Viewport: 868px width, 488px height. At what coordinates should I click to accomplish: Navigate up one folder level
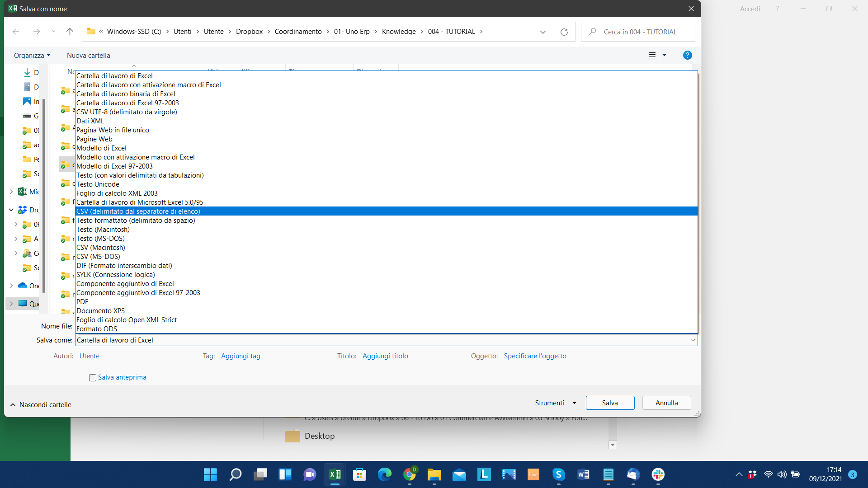(70, 32)
